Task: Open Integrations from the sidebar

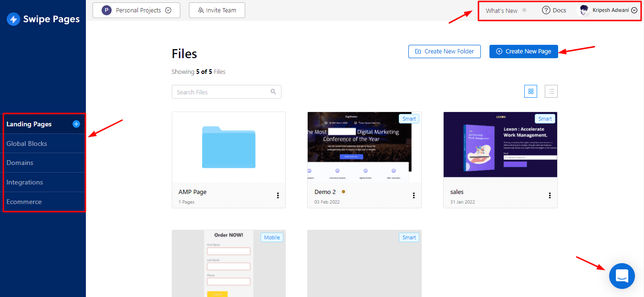Action: pyautogui.click(x=25, y=182)
